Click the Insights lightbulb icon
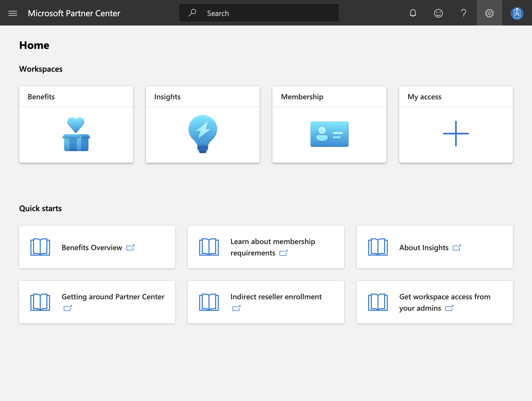Screen dimensions: 532x401 pyautogui.click(x=203, y=134)
